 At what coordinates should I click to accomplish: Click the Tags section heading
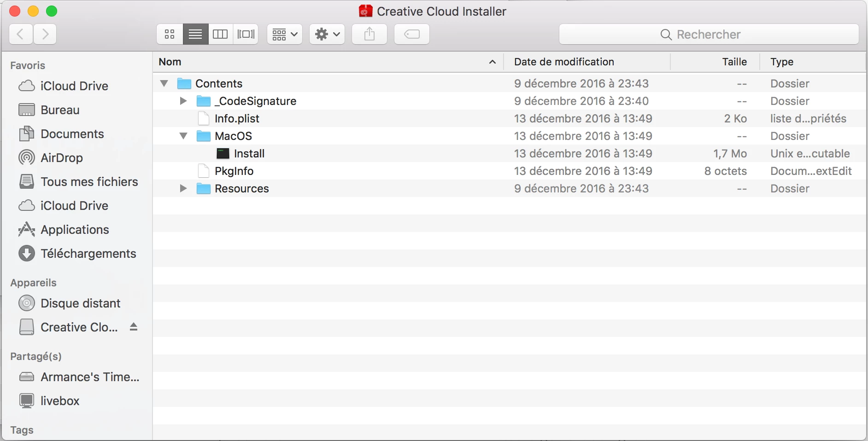pos(22,430)
